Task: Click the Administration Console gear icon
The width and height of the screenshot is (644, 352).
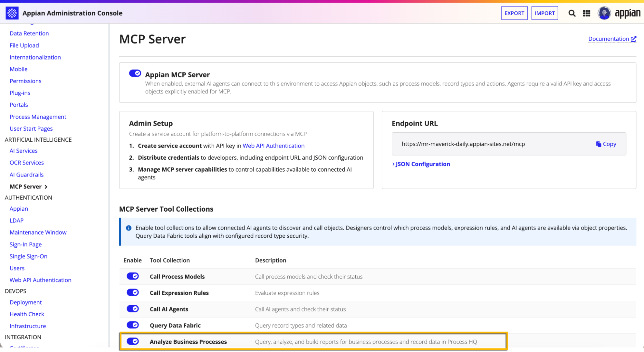Action: (x=12, y=13)
